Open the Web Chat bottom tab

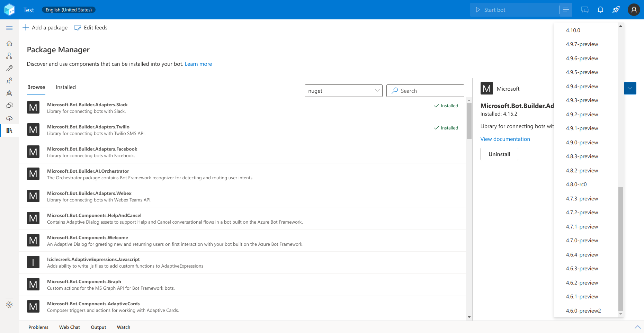[70, 327]
